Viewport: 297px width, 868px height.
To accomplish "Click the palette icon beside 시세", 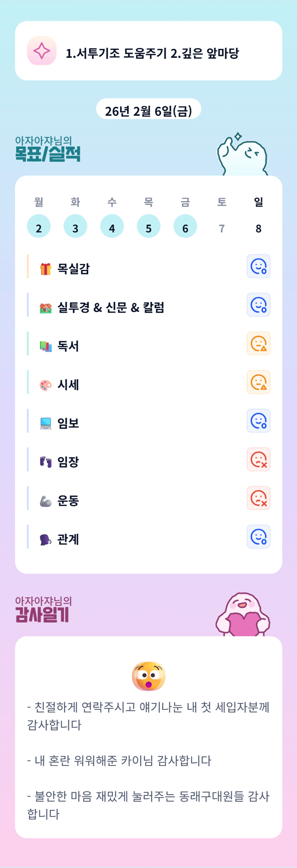I will coord(46,385).
